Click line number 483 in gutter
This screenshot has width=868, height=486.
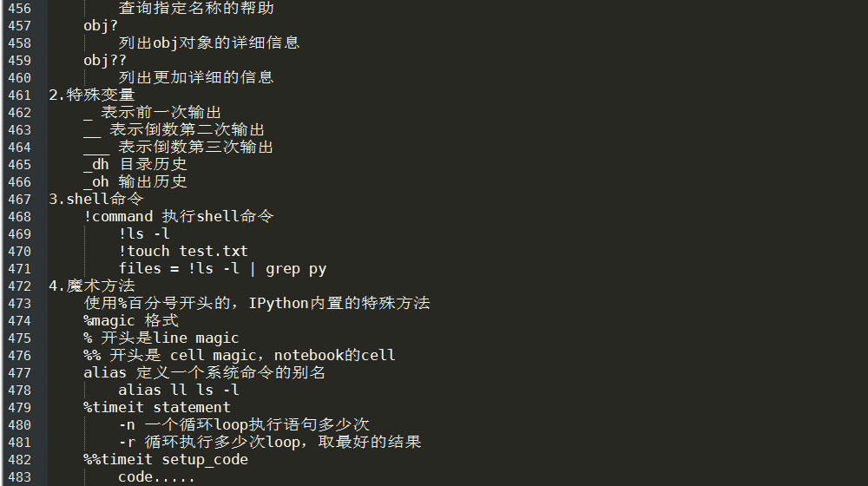[x=19, y=477]
